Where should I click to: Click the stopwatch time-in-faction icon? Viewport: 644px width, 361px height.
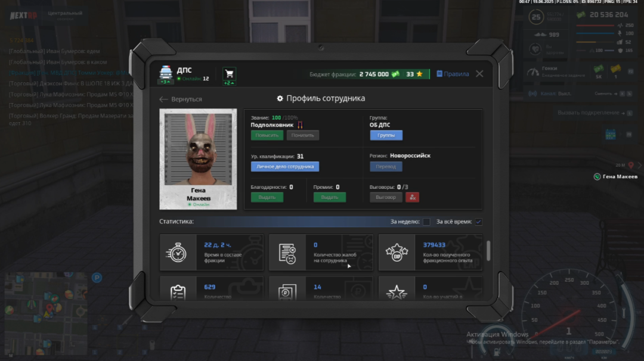click(x=178, y=253)
